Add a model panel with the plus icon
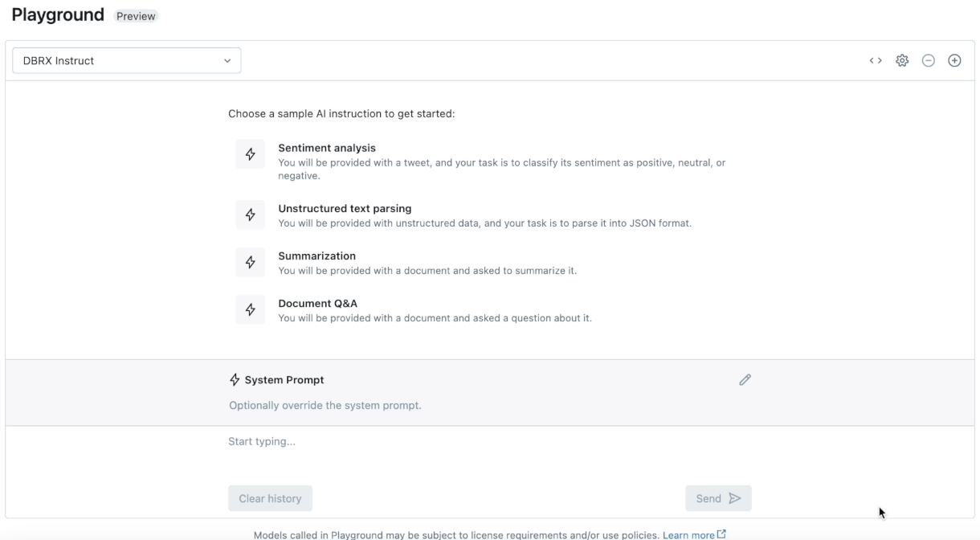This screenshot has width=980, height=540. 955,60
